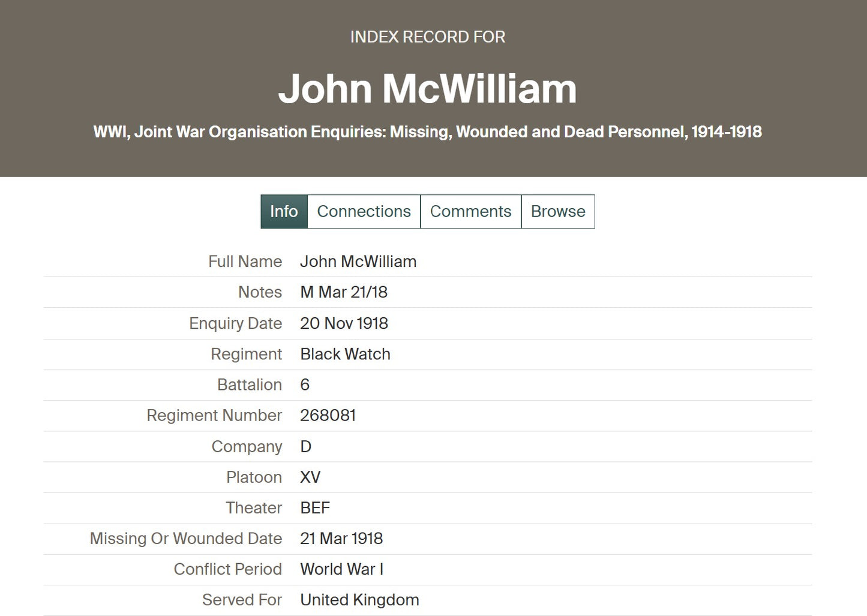Select the Notes value 'M Mar 21/18'
The image size is (867, 616).
coord(344,292)
